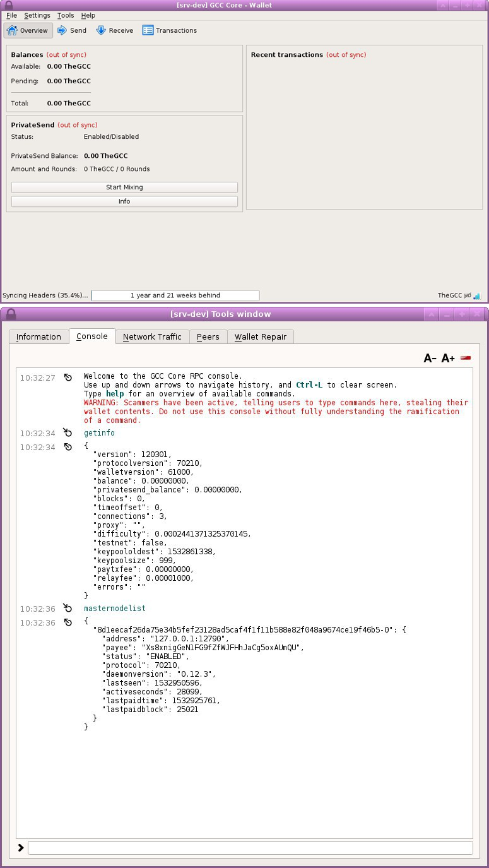Click the console prompt arrow icon
Viewport: 489px width, 868px height.
point(21,848)
